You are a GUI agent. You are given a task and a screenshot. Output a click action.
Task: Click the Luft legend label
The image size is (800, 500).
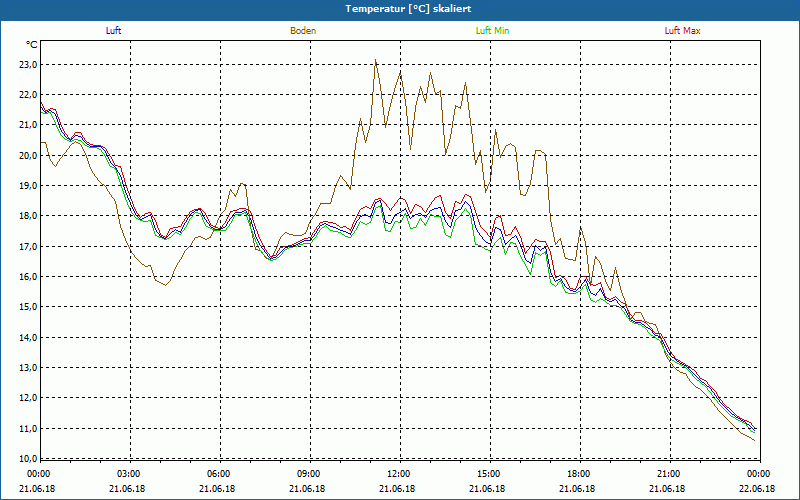click(113, 31)
